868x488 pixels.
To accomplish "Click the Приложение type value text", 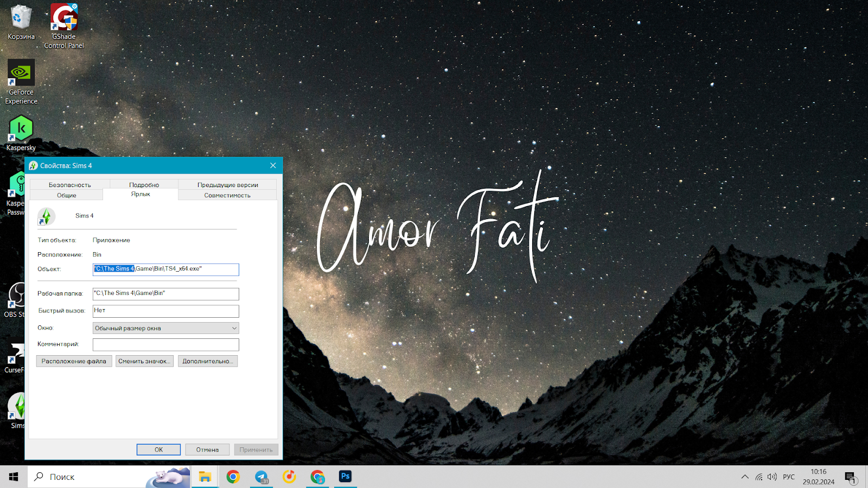I will coord(111,240).
